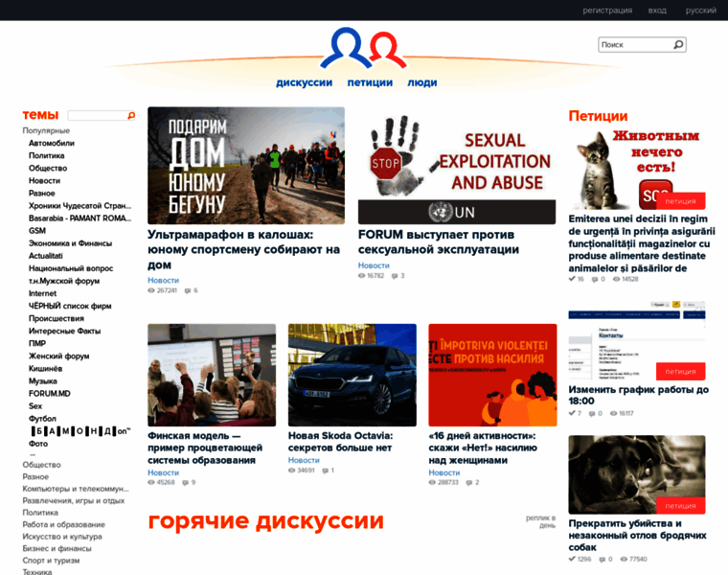The width and height of the screenshot is (728, 575).
Task: Click the comments icon under the Прекратить убийства petition
Action: [603, 560]
